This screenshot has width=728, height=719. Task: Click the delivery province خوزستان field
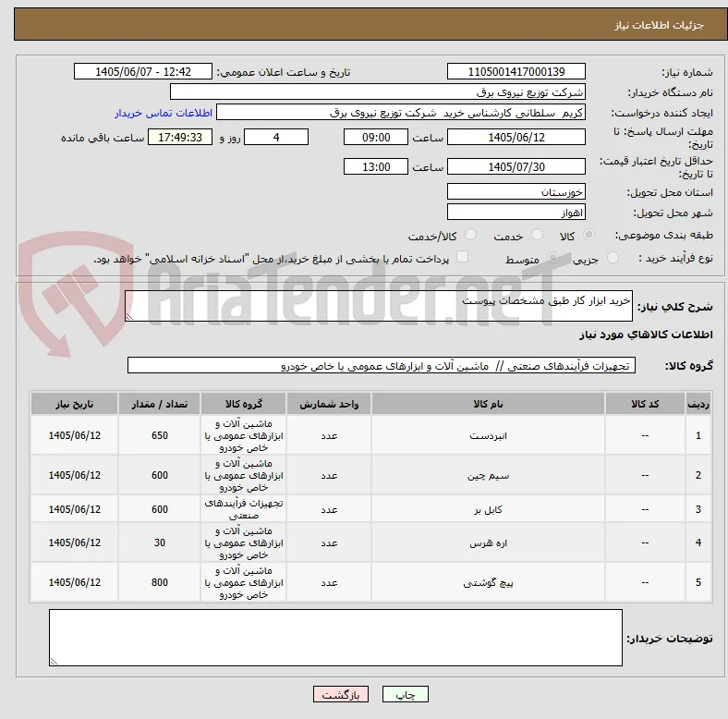click(x=516, y=192)
